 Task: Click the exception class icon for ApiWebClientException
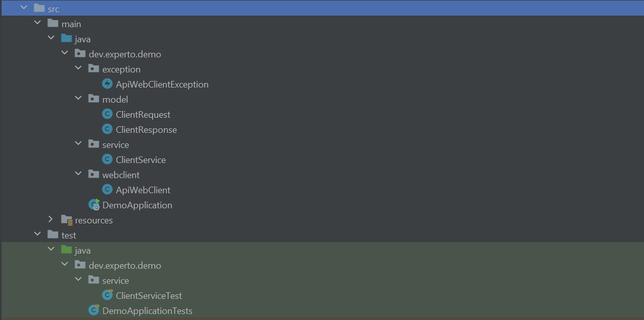107,84
